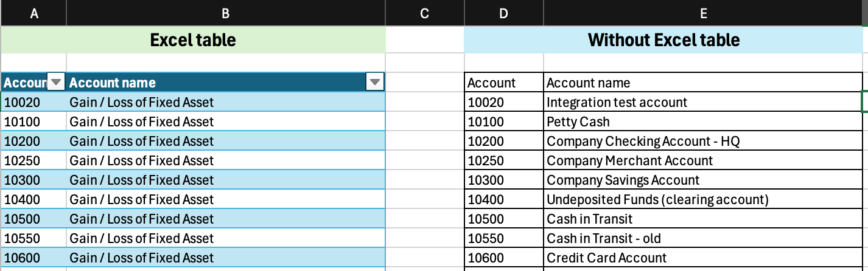Click account 10020 in the Excel table
The height and width of the screenshot is (271, 868).
point(33,102)
